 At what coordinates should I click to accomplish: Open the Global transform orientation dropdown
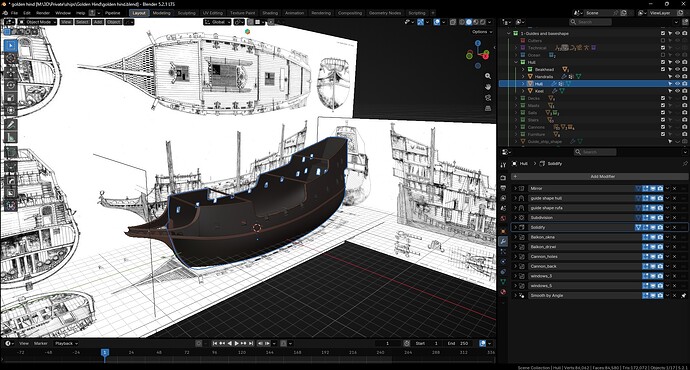point(217,22)
